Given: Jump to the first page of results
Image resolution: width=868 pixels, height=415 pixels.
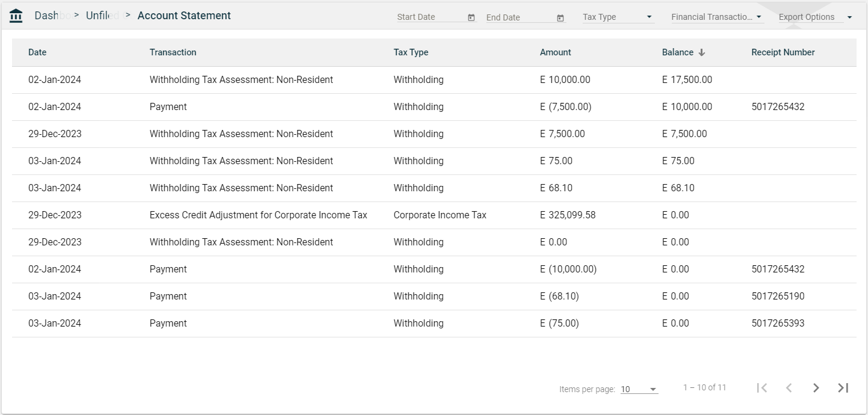Looking at the screenshot, I should tap(762, 388).
